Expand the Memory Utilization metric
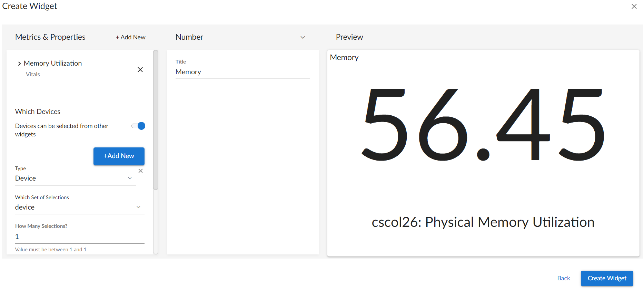The height and width of the screenshot is (290, 644). tap(19, 64)
